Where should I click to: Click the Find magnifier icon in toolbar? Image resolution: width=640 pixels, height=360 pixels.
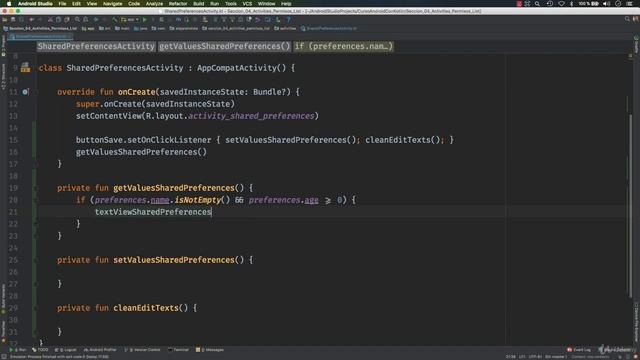77,20
